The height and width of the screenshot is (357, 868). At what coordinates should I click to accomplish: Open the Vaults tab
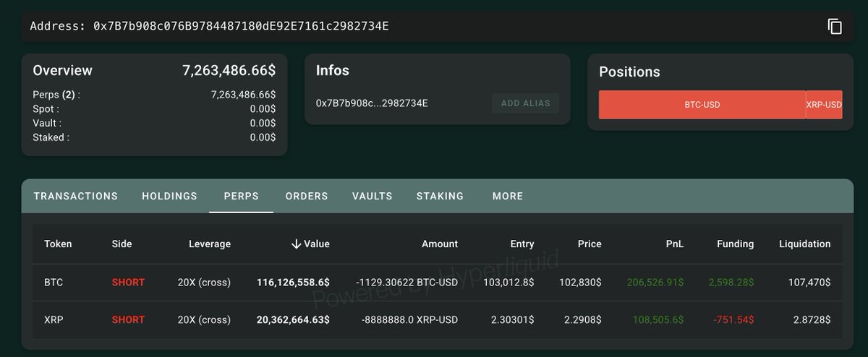click(x=372, y=196)
